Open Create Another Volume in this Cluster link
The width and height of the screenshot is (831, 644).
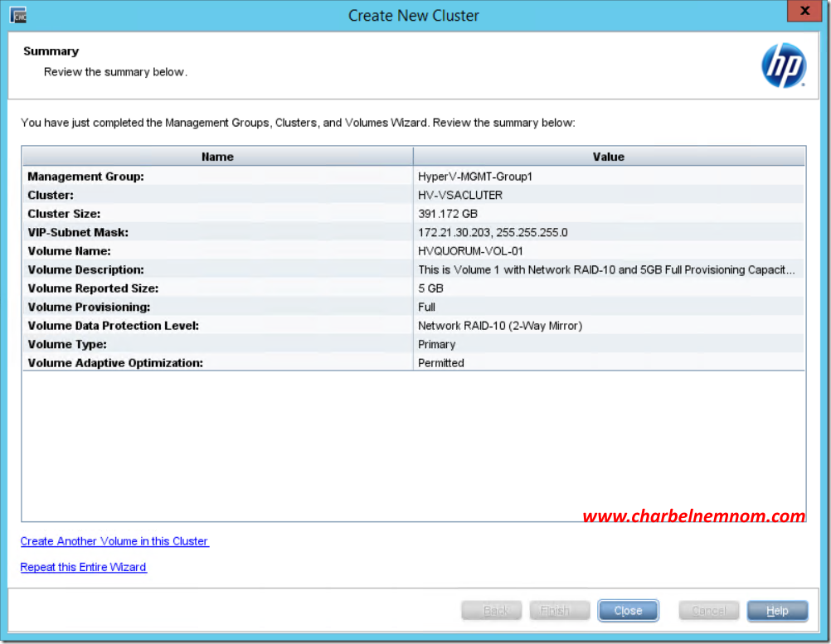(114, 541)
